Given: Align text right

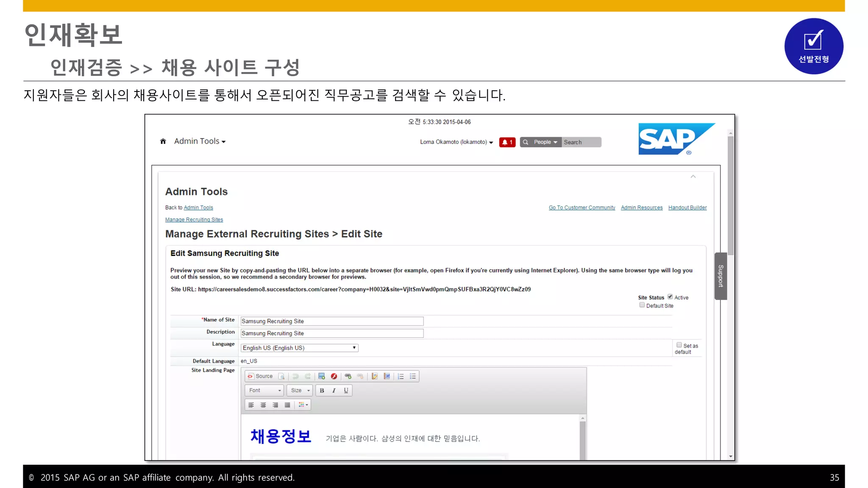Looking at the screenshot, I should [275, 405].
